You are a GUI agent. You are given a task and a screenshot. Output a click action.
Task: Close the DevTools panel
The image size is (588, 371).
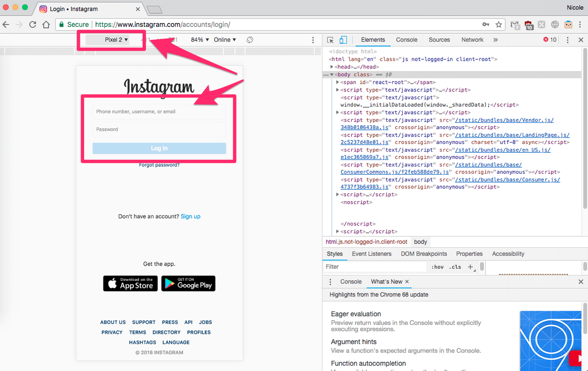click(581, 40)
